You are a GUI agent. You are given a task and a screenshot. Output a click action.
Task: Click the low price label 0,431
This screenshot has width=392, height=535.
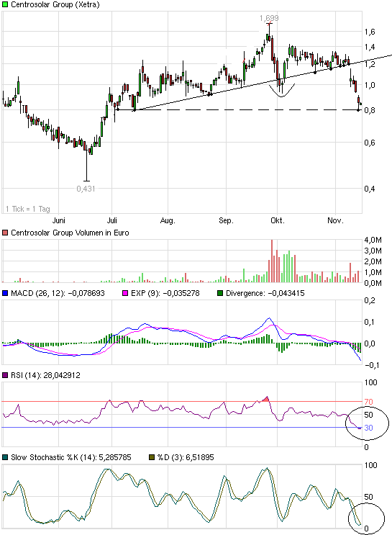point(86,189)
